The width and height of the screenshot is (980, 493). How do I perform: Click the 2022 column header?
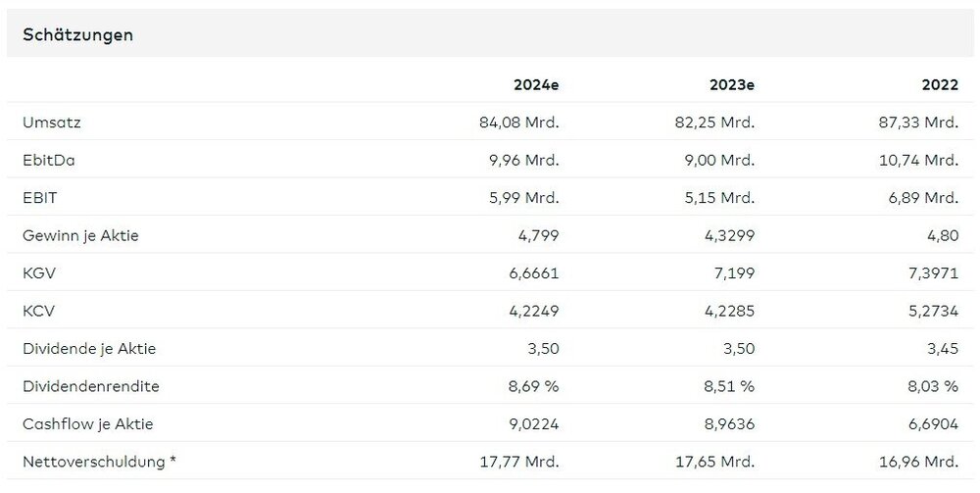pos(940,84)
